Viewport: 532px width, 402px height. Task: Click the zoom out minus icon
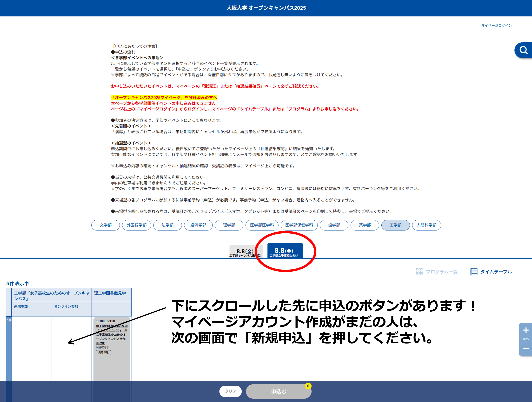pos(526,348)
